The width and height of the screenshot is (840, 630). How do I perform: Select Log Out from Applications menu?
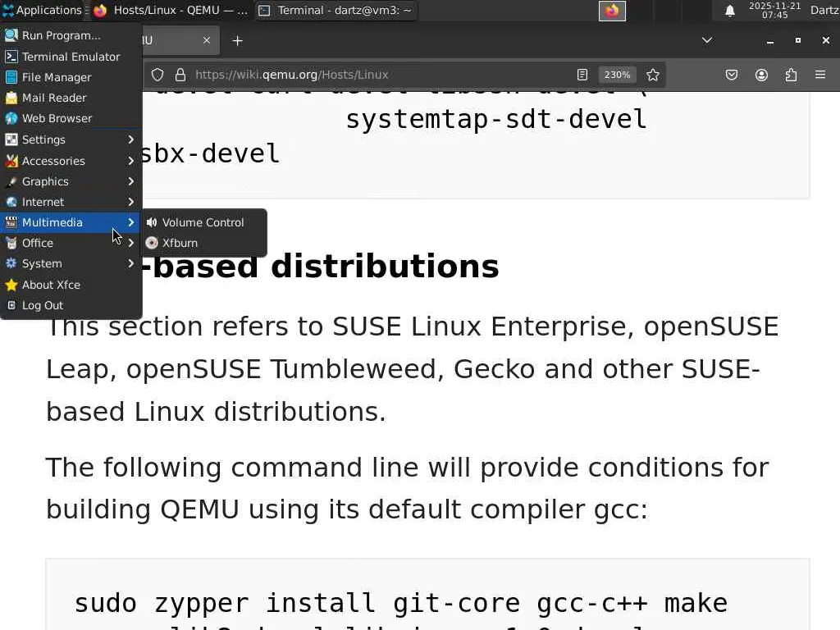click(43, 305)
